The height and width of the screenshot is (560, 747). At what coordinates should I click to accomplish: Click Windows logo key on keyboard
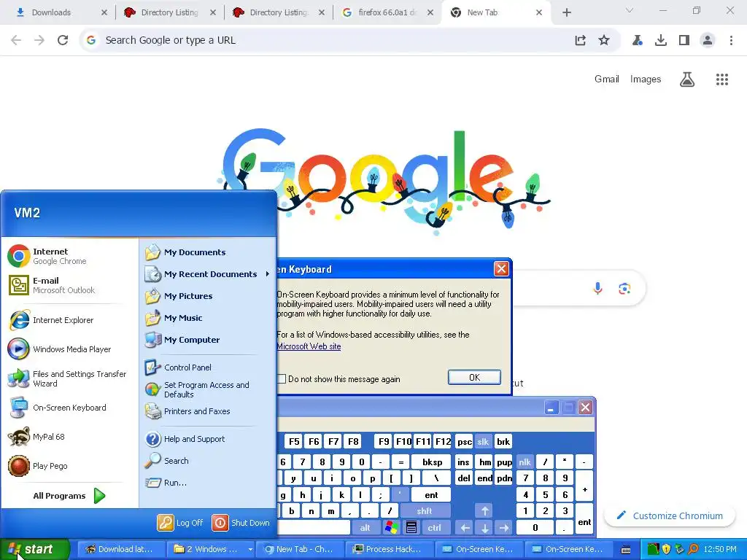[x=392, y=528]
